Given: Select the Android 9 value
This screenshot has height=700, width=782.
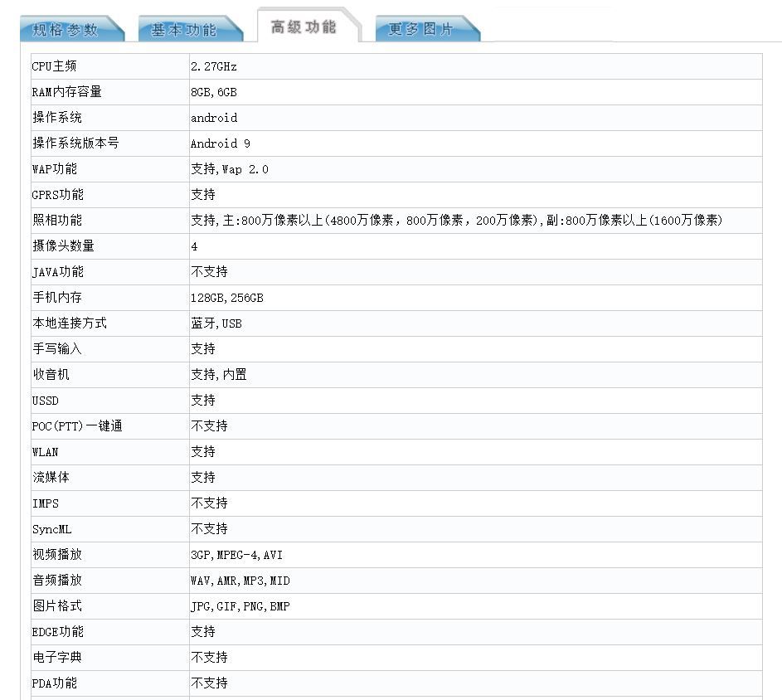Looking at the screenshot, I should coord(220,143).
